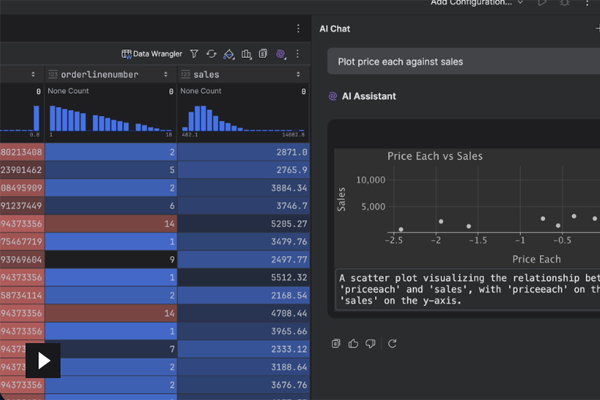This screenshot has width=600, height=400.
Task: Click the copy icon in table toolbar
Action: [263, 54]
